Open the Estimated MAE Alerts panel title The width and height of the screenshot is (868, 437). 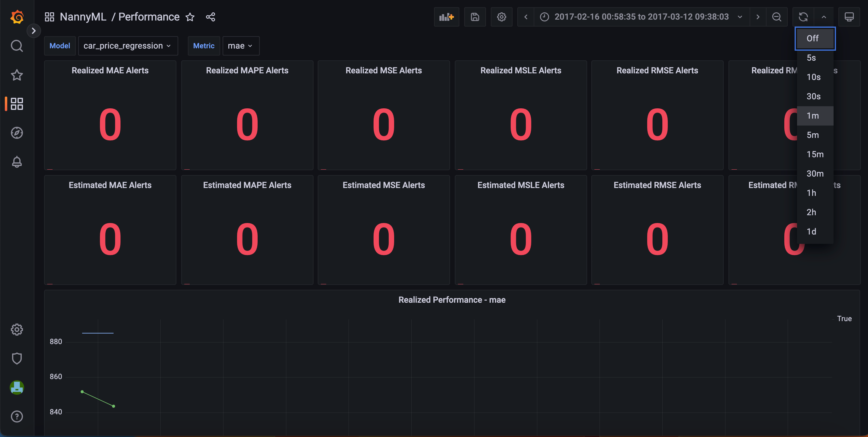pos(110,185)
